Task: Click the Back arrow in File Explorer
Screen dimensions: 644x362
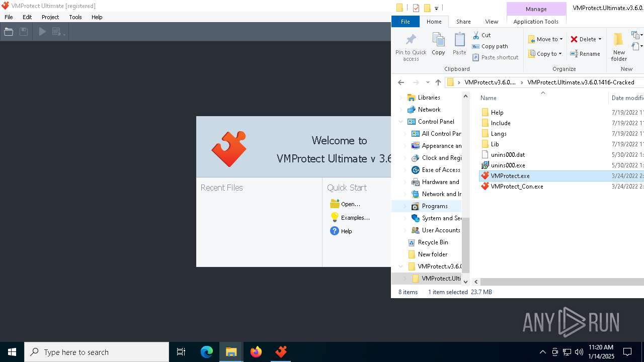Action: point(401,82)
